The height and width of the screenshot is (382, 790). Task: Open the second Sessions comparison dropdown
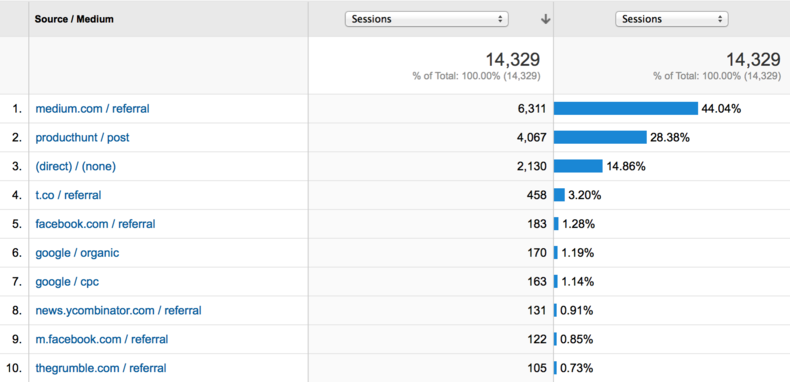pos(672,19)
